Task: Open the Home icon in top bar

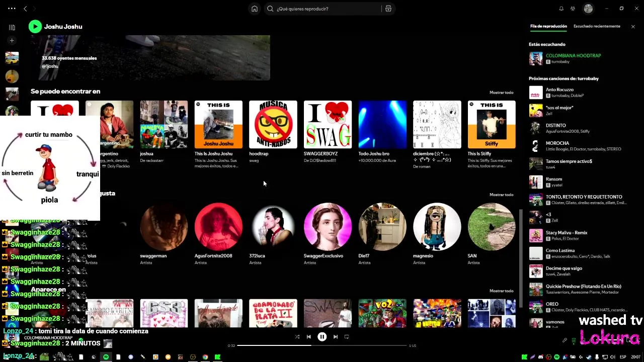Action: (255, 9)
